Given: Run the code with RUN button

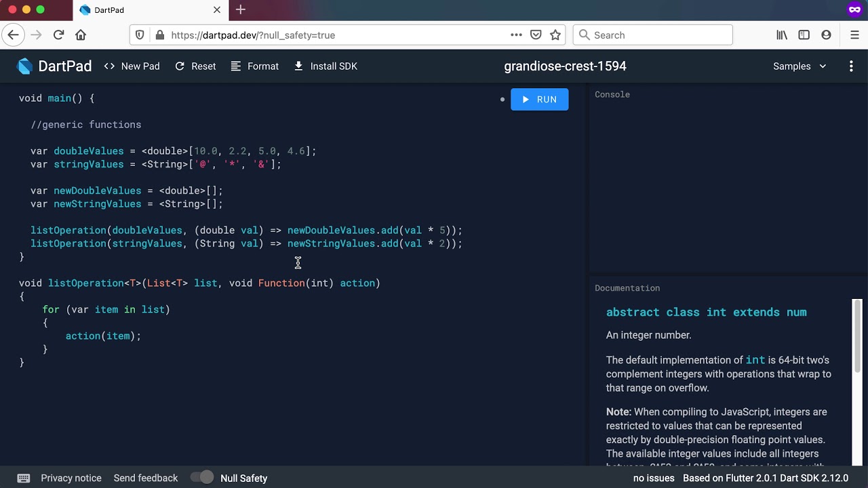Looking at the screenshot, I should click(540, 99).
